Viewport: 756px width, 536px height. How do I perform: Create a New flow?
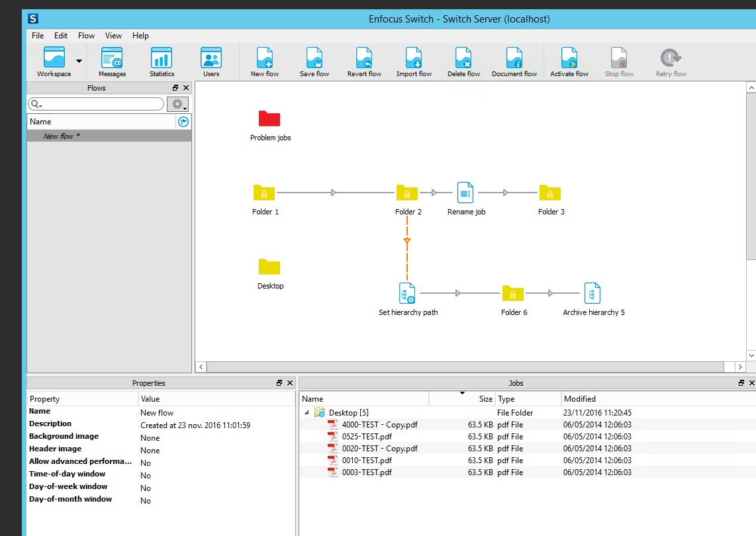point(265,62)
